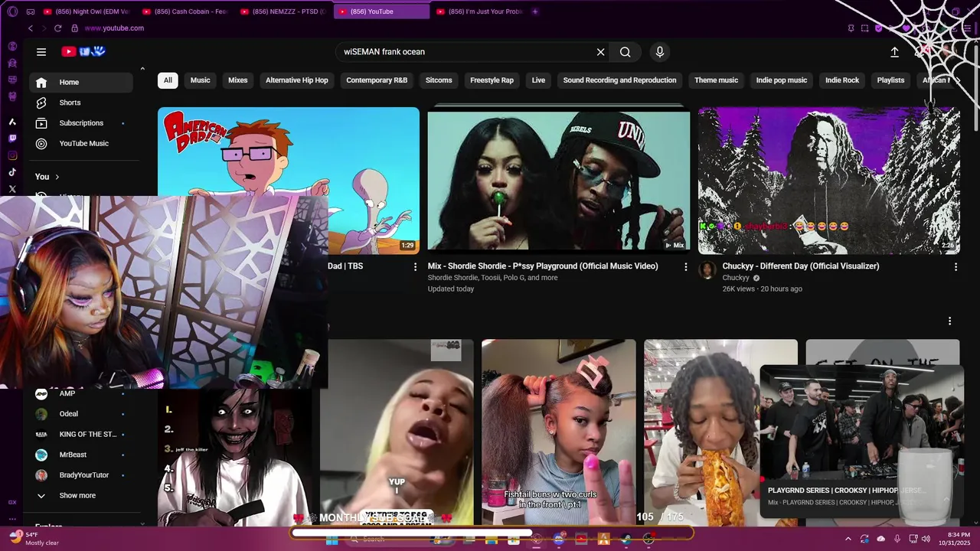The image size is (980, 551).
Task: Select the Theme music chip
Action: 717,80
